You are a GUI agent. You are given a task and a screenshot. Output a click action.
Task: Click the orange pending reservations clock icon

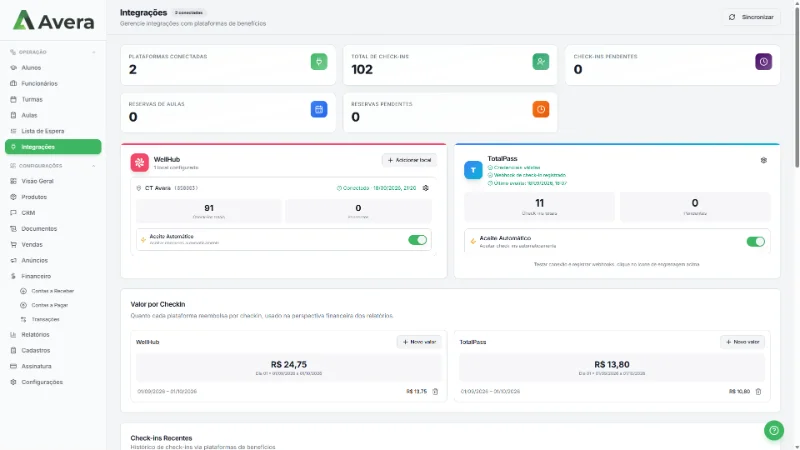click(x=541, y=109)
